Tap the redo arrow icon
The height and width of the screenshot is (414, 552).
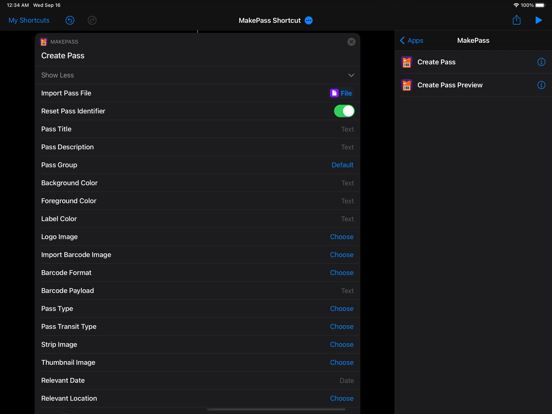(92, 20)
